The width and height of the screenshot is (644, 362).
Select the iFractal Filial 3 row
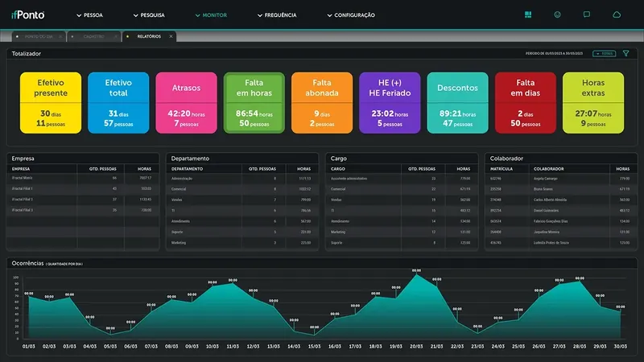pyautogui.click(x=83, y=210)
